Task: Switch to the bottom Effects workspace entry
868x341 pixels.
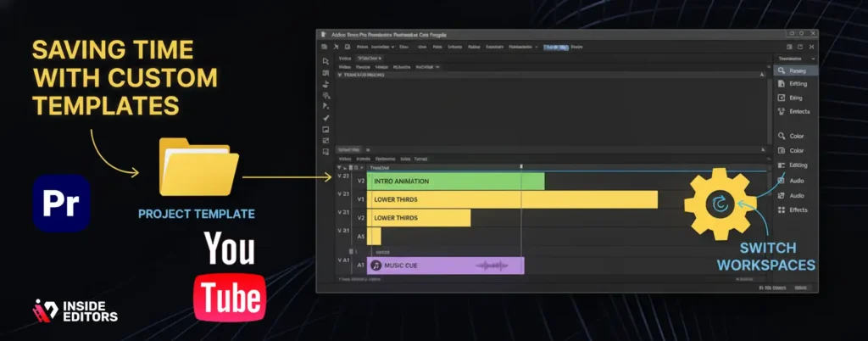Action: (793, 210)
